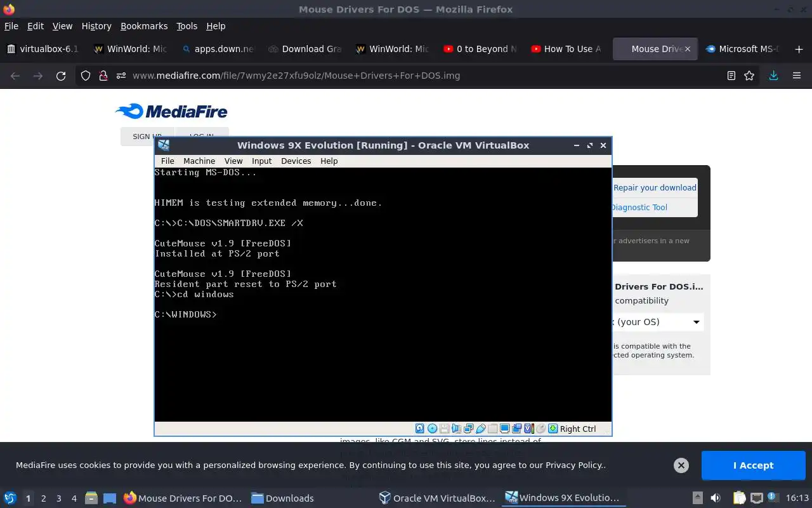Click the MediaFire URL in address bar
The width and height of the screenshot is (812, 508).
pos(296,76)
